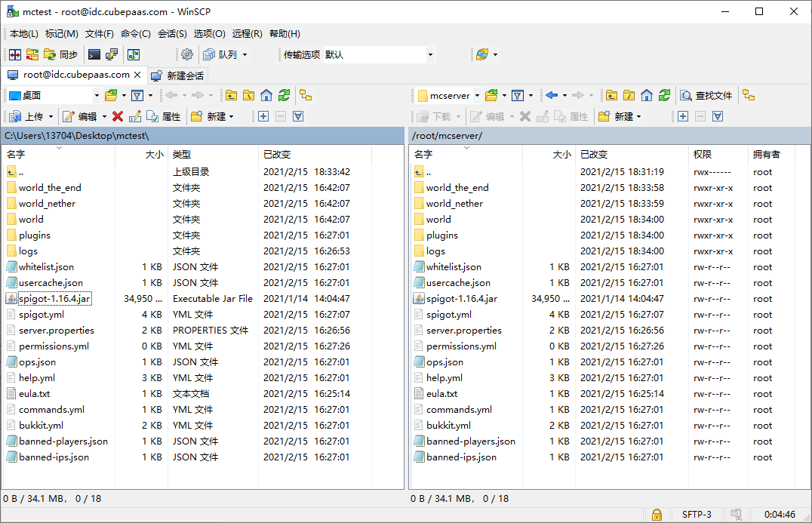Image resolution: width=812 pixels, height=523 pixels.
Task: Expand the Queue dropdown arrow
Action: pos(245,54)
